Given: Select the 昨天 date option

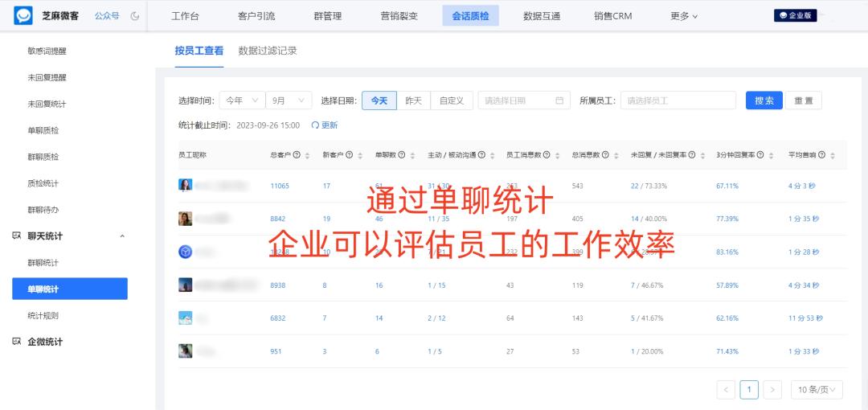Looking at the screenshot, I should 414,100.
